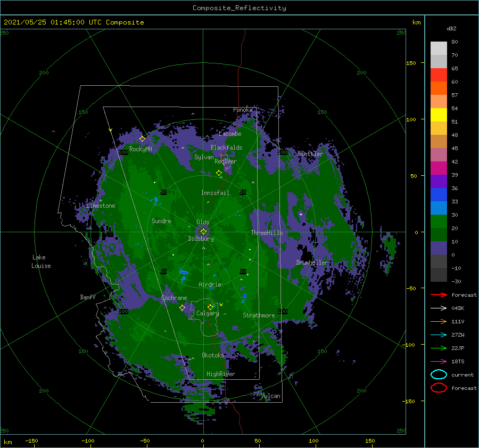Pick the red swatch in dBZ legend
Image resolution: width=479 pixels, height=448 pixels.
click(439, 75)
